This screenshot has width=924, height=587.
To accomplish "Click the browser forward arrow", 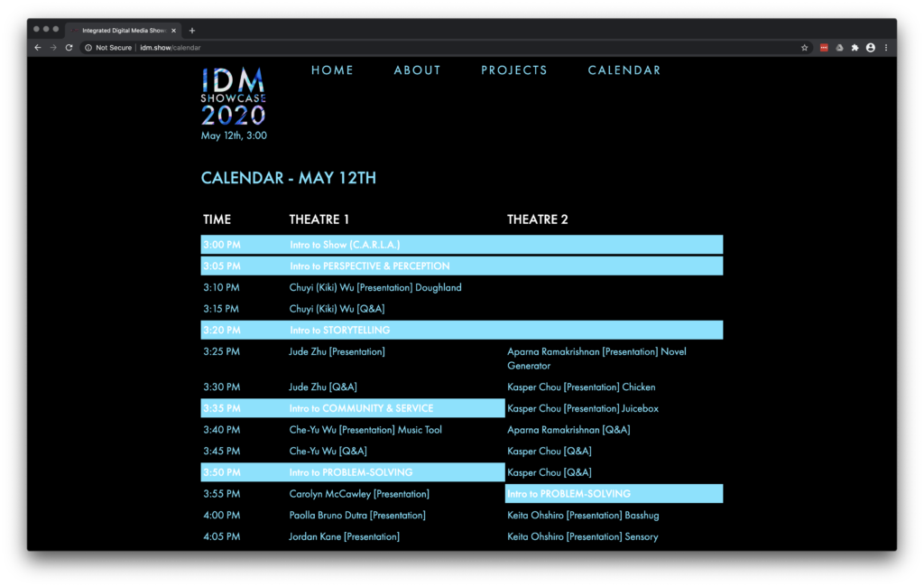I will point(53,48).
